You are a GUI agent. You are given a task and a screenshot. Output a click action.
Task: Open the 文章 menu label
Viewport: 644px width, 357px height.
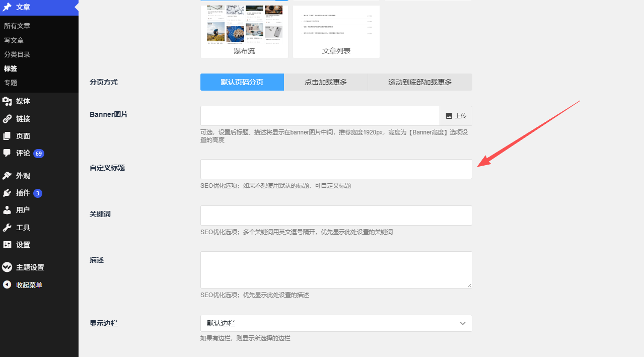point(23,7)
